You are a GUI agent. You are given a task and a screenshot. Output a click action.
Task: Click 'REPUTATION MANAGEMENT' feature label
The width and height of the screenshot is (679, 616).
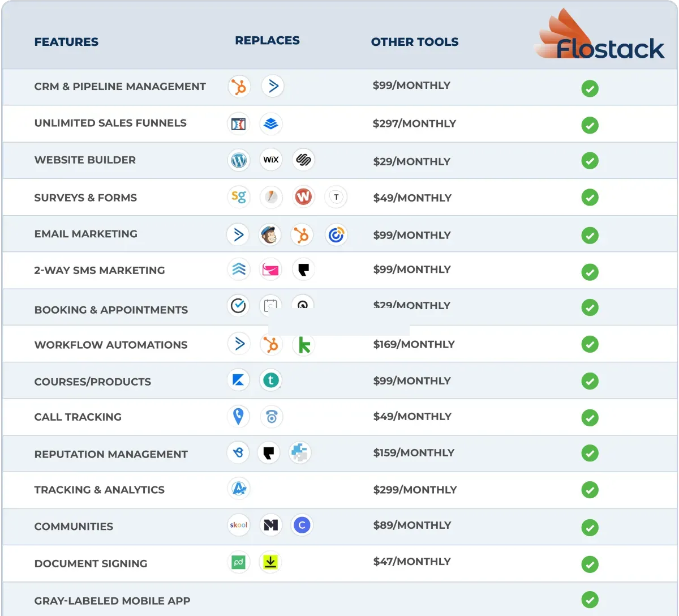tap(111, 454)
